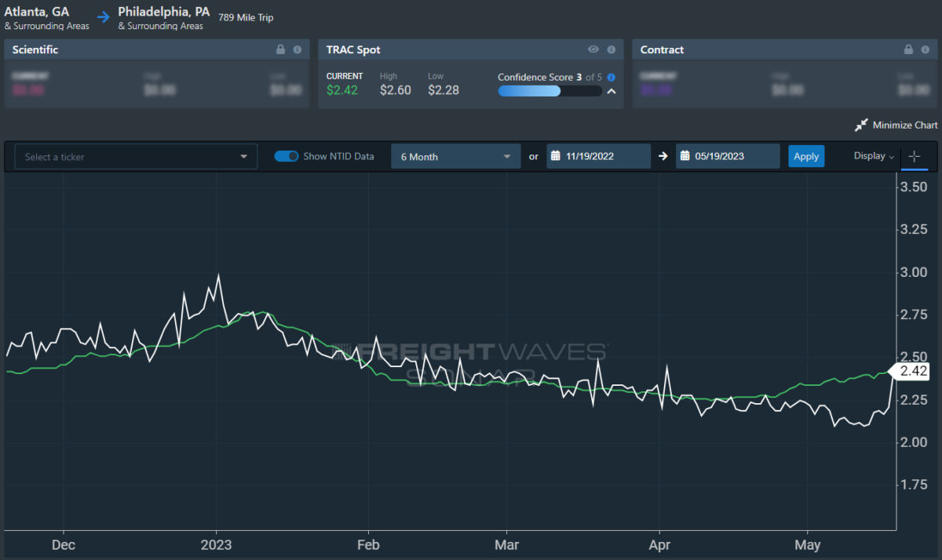This screenshot has width=942, height=560.
Task: Click the Apply button
Action: pyautogui.click(x=806, y=156)
